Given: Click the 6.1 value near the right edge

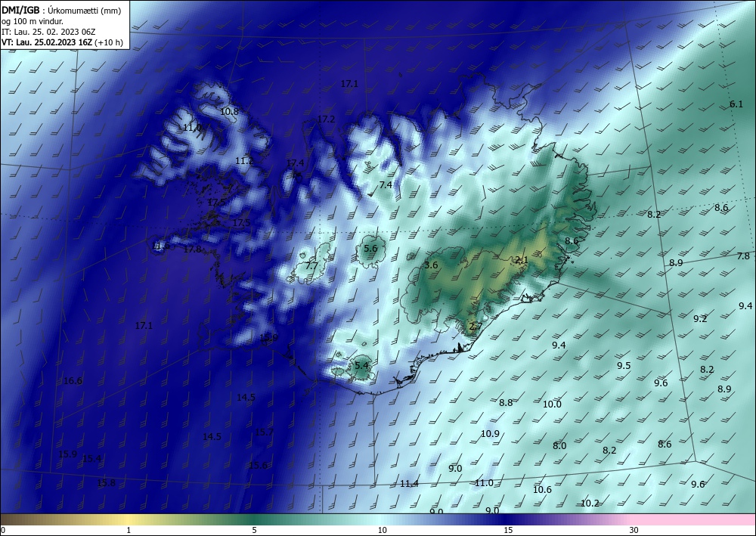Looking at the screenshot, I should 736,104.
